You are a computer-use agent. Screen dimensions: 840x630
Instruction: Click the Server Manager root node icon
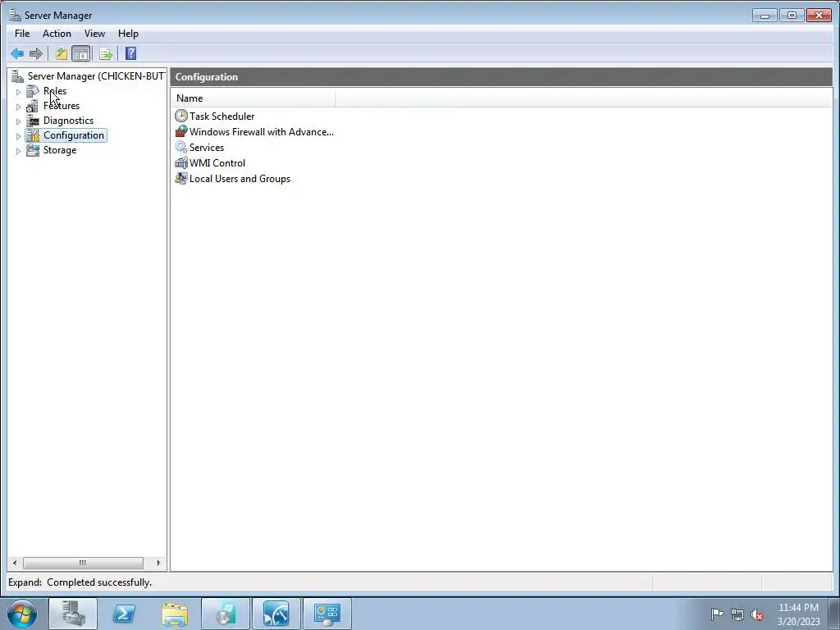click(x=18, y=76)
